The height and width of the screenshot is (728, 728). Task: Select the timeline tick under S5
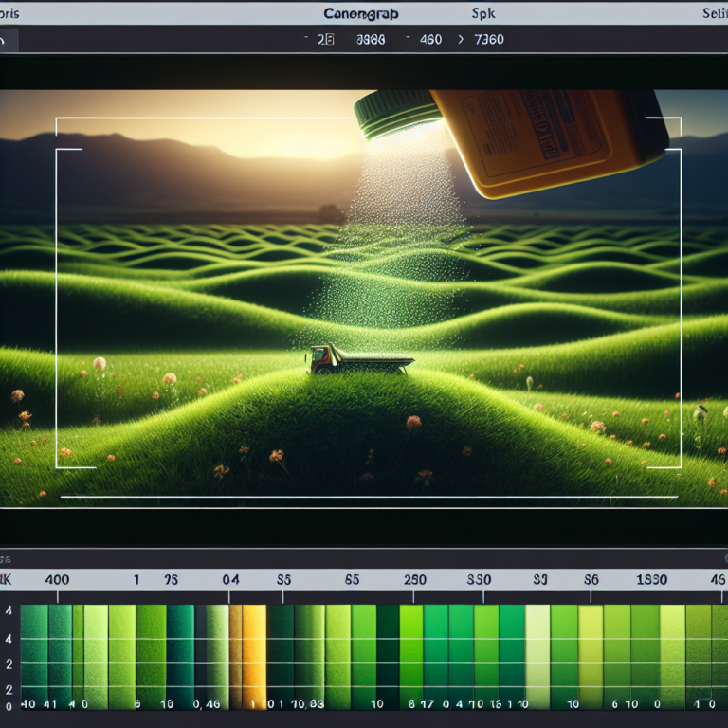point(283,596)
